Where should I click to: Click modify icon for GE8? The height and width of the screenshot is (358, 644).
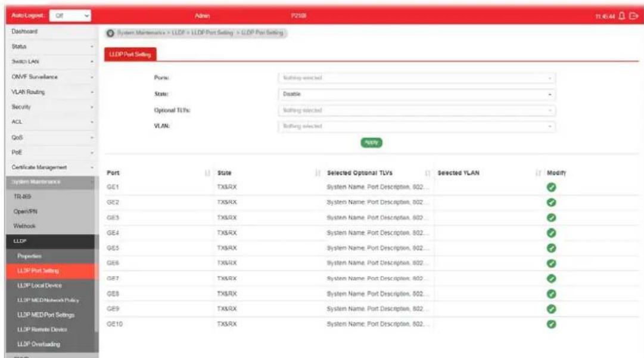[551, 294]
